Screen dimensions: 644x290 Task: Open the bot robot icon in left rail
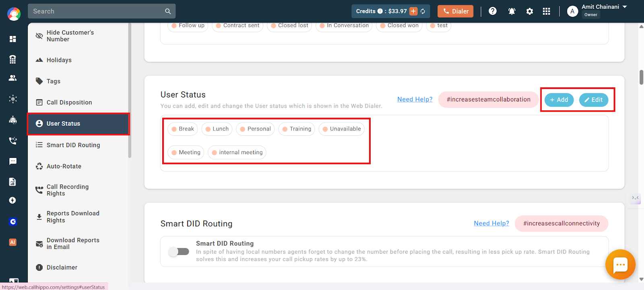tap(13, 120)
